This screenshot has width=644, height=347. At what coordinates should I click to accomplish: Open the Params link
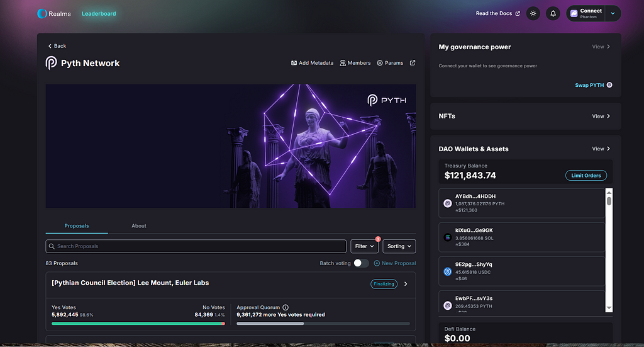[x=390, y=63]
